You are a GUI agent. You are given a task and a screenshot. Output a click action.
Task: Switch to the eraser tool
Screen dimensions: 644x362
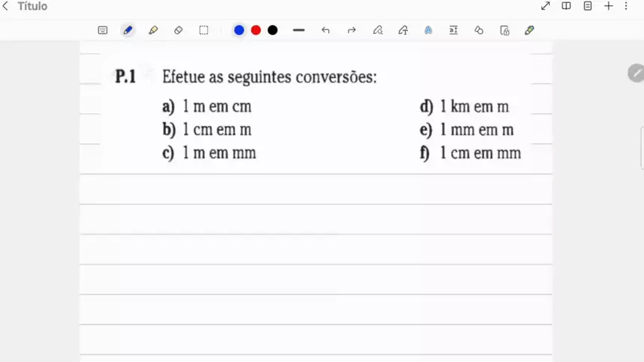tap(178, 30)
